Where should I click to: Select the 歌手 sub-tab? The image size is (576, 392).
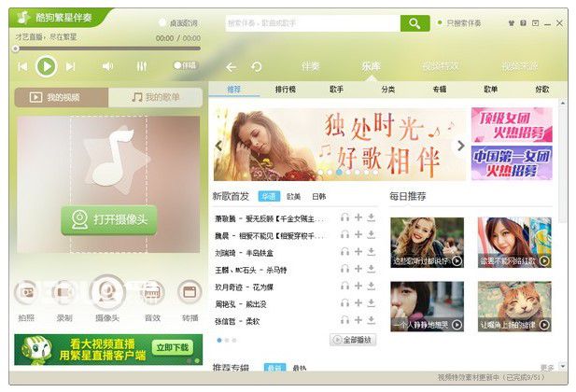point(336,90)
